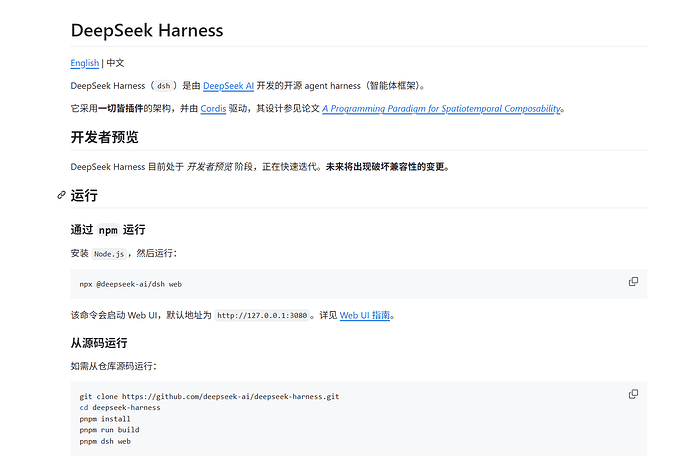Click the inline code Node.js

point(109,254)
